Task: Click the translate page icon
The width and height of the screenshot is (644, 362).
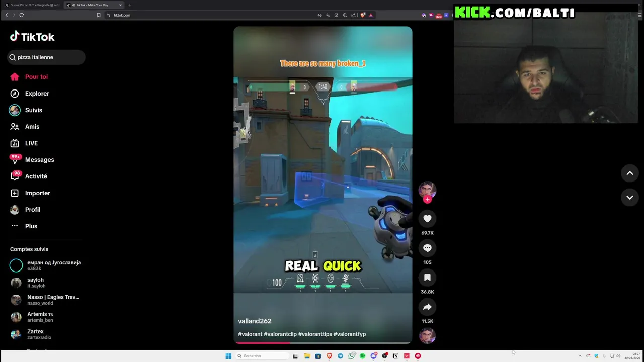Action: (328, 15)
